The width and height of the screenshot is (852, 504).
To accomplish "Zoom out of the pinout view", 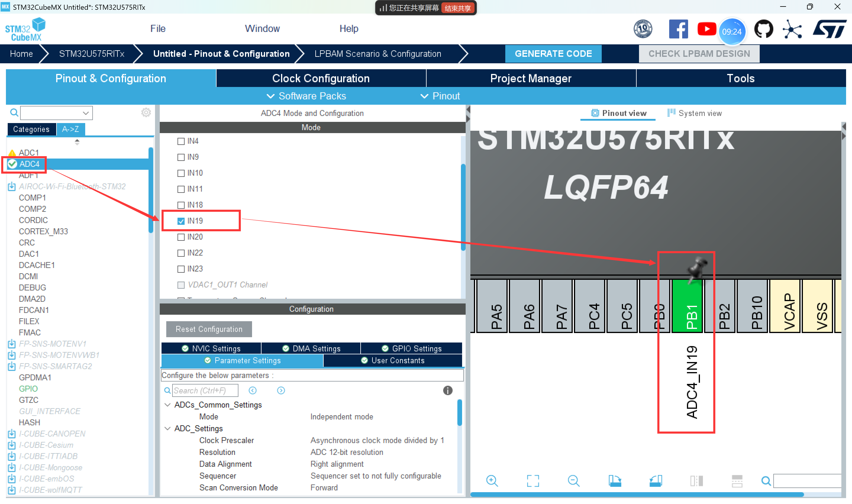I will [x=573, y=480].
